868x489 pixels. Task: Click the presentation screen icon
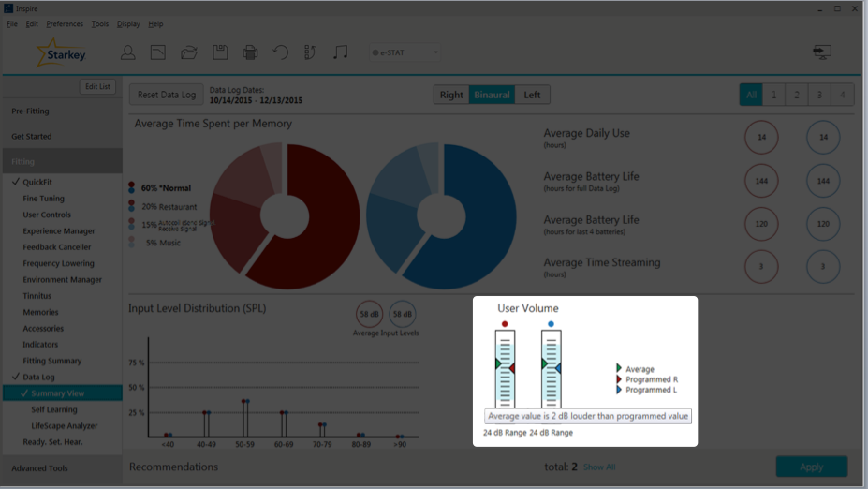822,52
